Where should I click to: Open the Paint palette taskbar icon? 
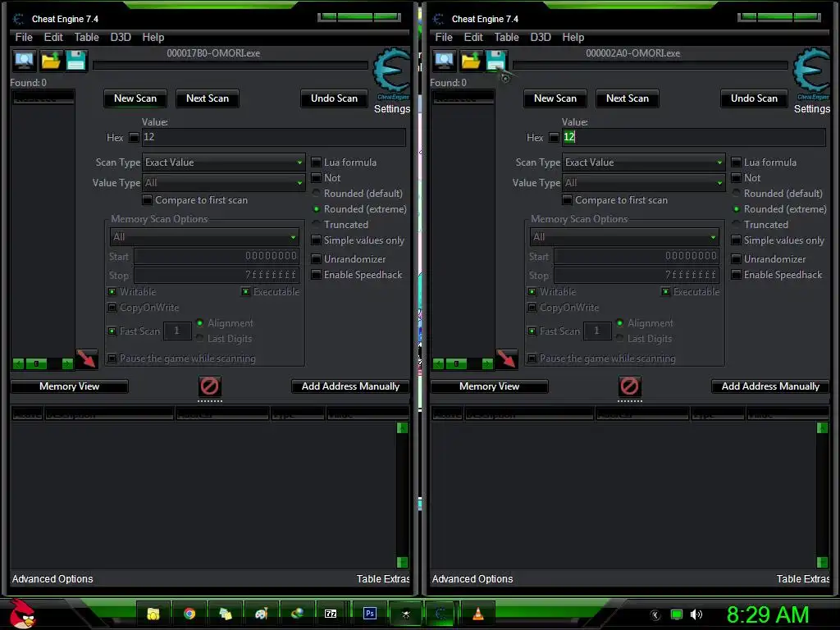pyautogui.click(x=261, y=614)
